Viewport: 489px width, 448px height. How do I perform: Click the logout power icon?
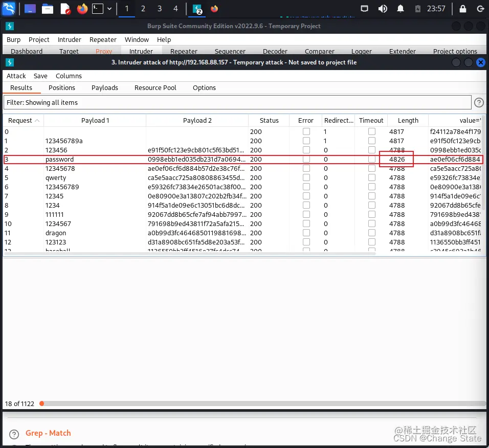(480, 9)
